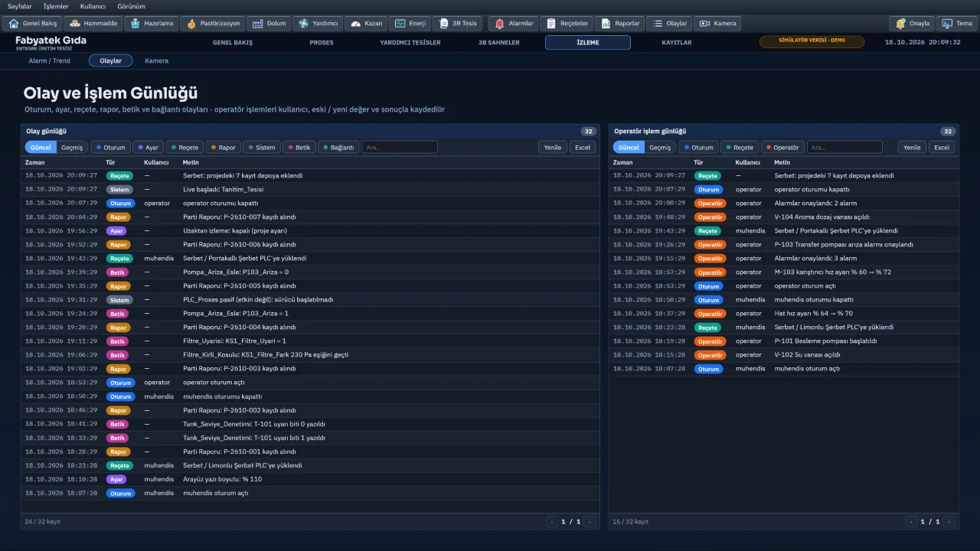This screenshot has height=551, width=980.
Task: Click the Olay günlüğü search field
Action: point(400,148)
